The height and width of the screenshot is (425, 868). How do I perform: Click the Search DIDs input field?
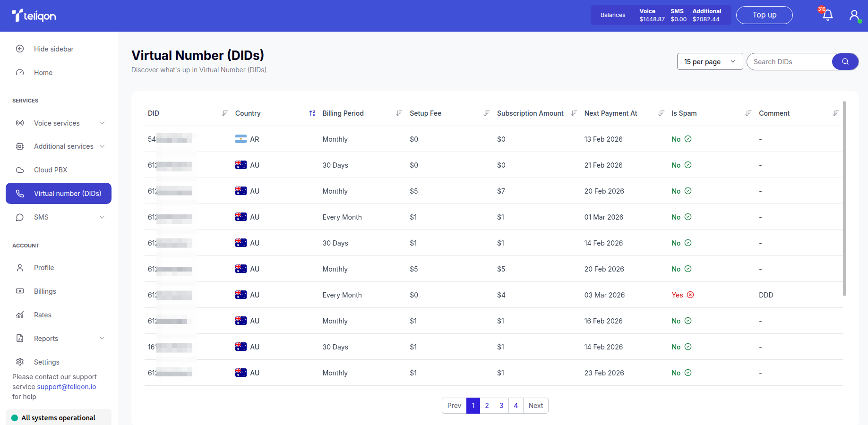[789, 62]
